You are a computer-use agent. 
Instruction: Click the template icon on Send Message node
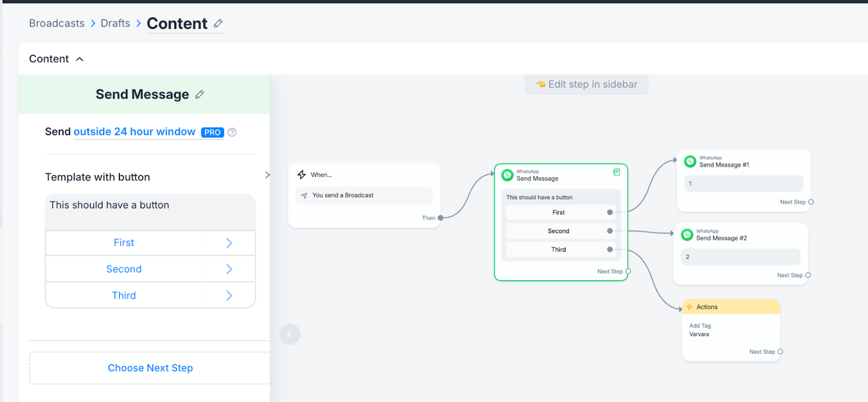pos(616,172)
